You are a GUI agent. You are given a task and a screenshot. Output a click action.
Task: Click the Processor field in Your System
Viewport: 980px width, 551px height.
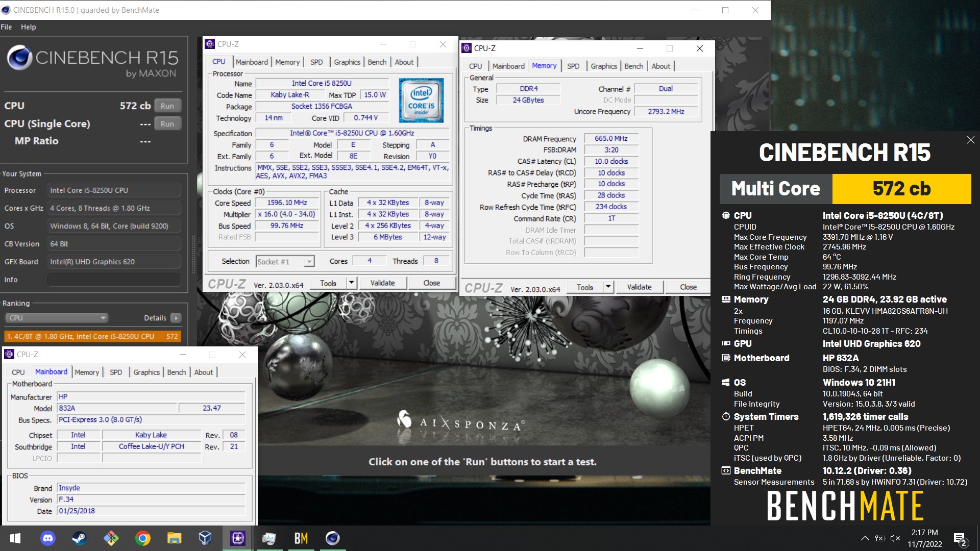pos(114,190)
